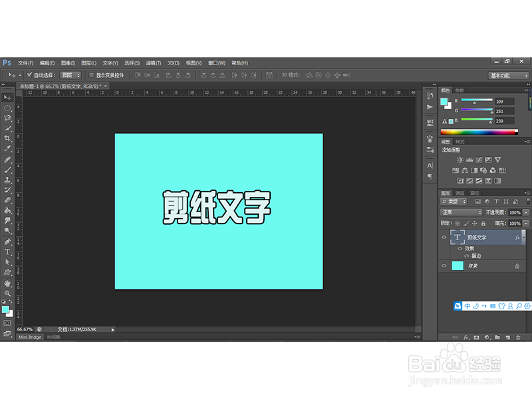This screenshot has height=399, width=532.
Task: Enable the 显示变换控件 checkbox
Action: point(91,75)
